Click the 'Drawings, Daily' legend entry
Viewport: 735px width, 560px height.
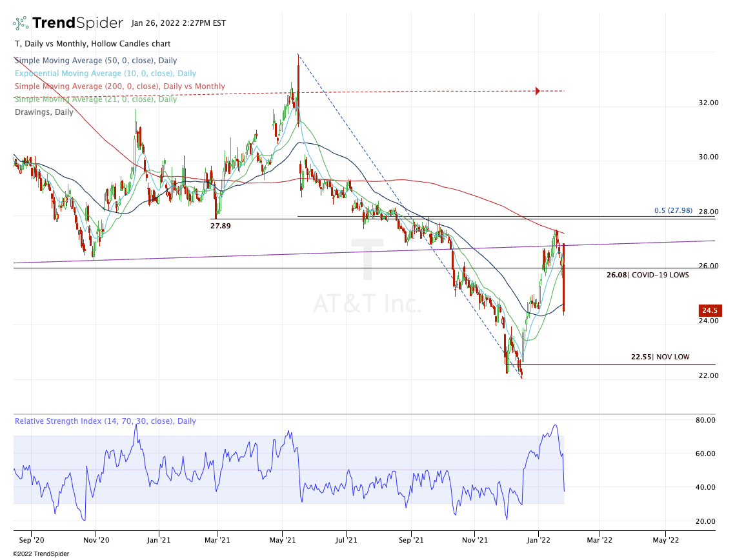44,112
